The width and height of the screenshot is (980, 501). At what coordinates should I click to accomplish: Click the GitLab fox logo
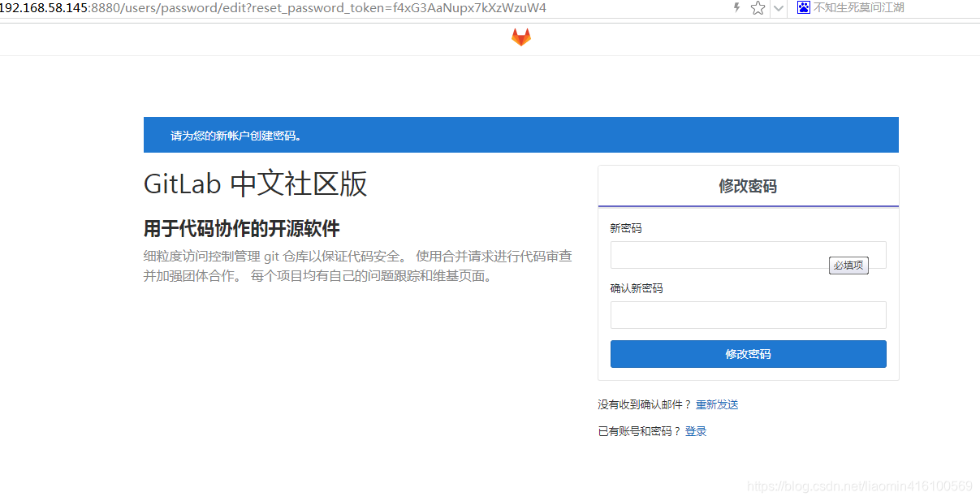520,37
